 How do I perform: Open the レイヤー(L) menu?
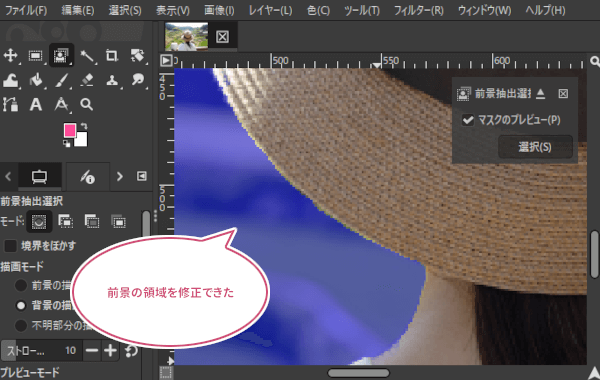(271, 10)
